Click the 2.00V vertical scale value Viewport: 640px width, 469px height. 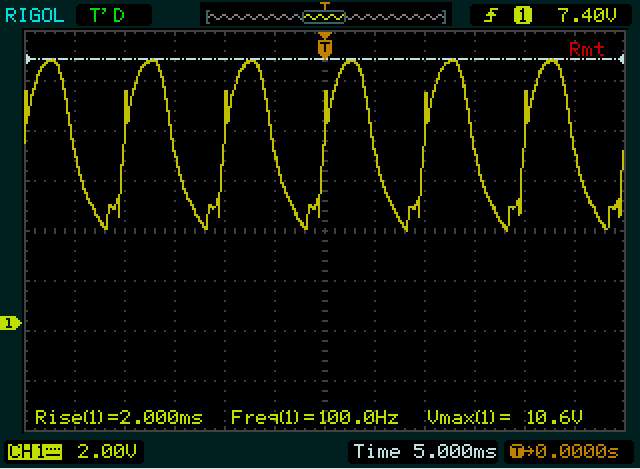coord(107,451)
